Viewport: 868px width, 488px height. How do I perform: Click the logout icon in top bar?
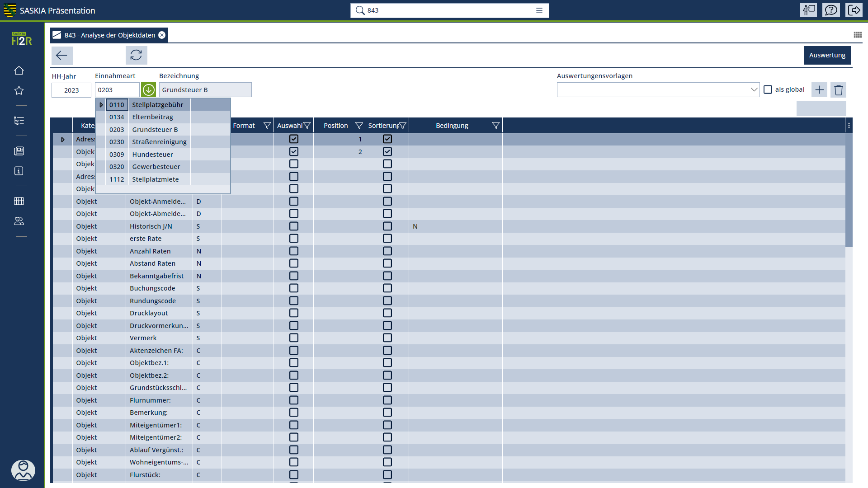854,10
